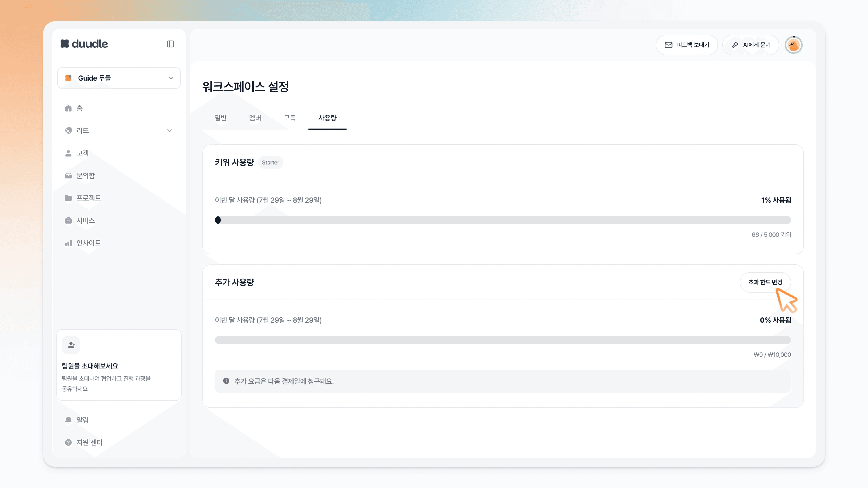Click the 0% 사용됨 label
868x488 pixels.
coord(775,320)
